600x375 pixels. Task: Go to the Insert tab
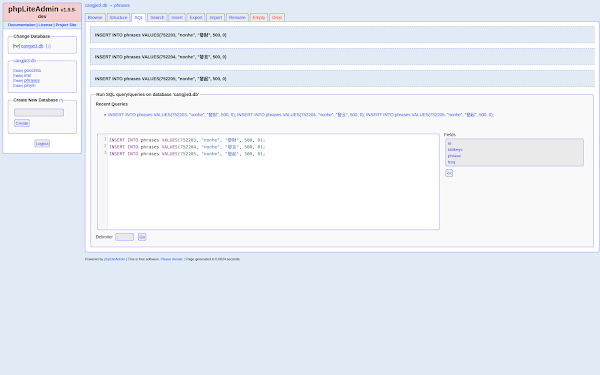point(177,18)
